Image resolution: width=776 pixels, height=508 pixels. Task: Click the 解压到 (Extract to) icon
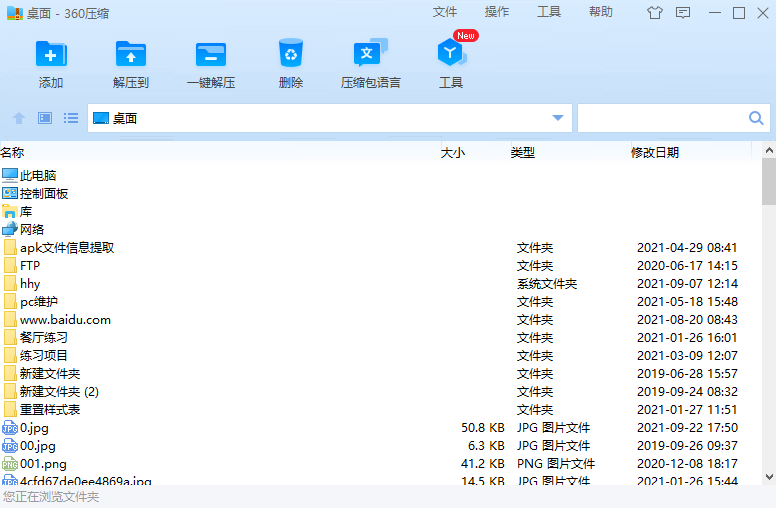pos(130,55)
